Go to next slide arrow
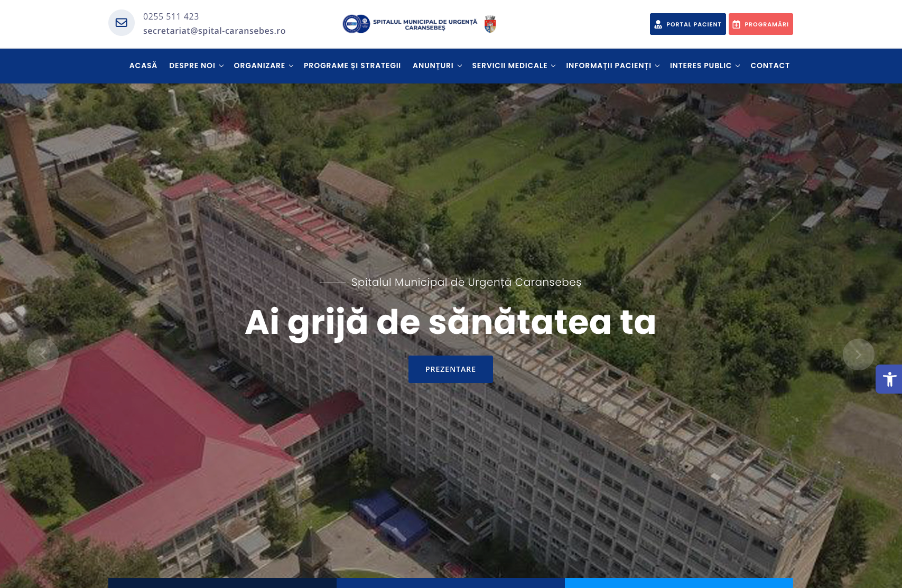 point(859,354)
